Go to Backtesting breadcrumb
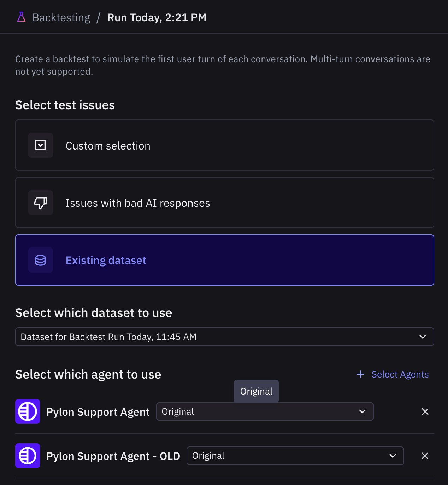Viewport: 448px width, 485px height. point(61,17)
